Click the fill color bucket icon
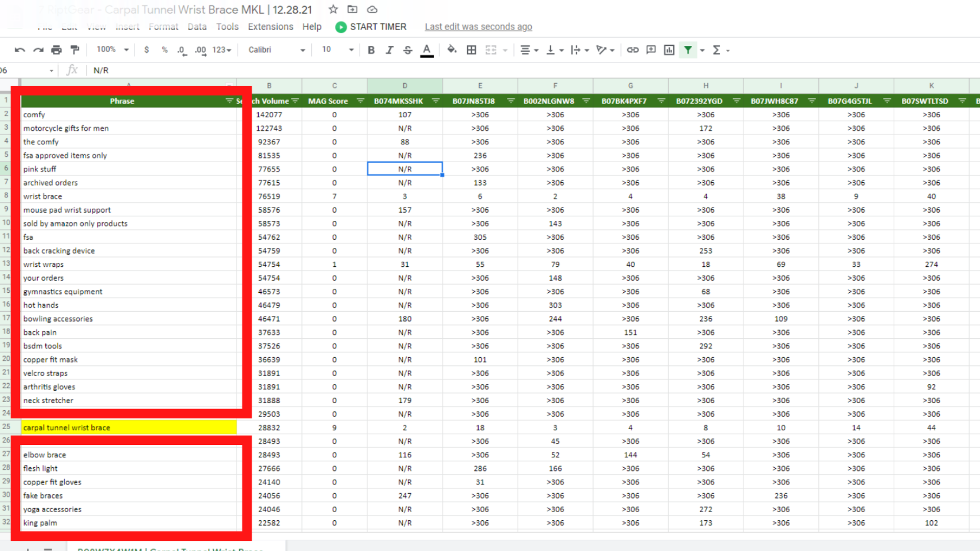The image size is (980, 551). (x=452, y=50)
